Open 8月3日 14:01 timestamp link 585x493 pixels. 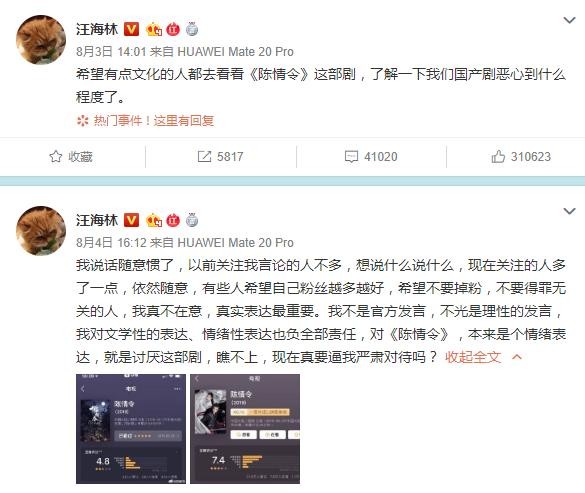coord(111,52)
